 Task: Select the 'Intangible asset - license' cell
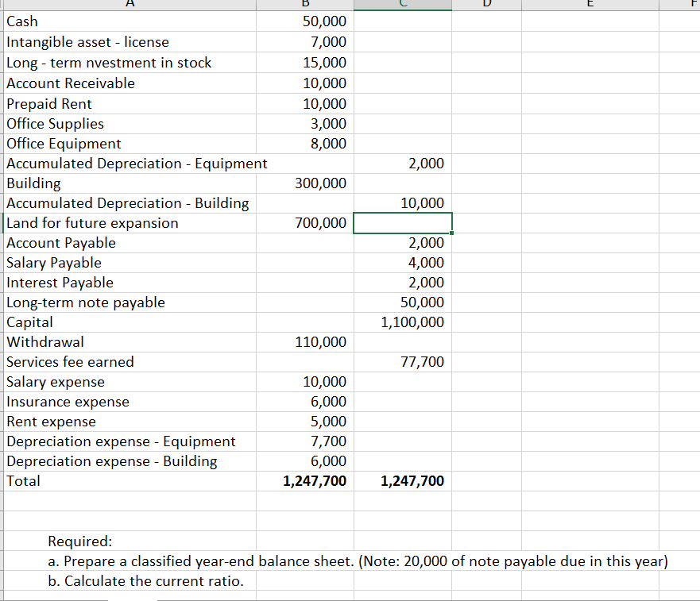tap(130, 42)
